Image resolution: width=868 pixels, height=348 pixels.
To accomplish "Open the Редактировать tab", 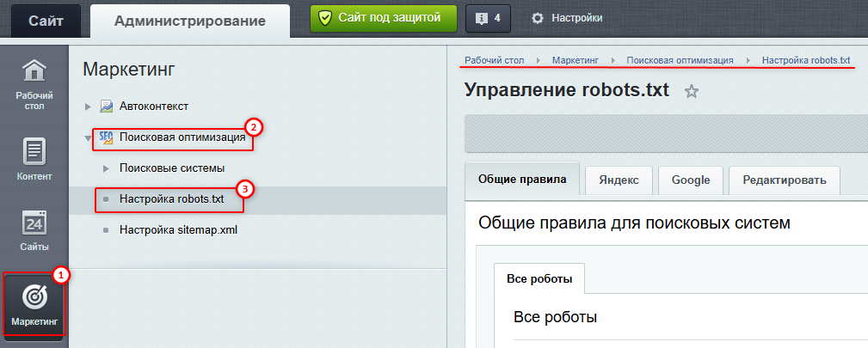I will (784, 180).
